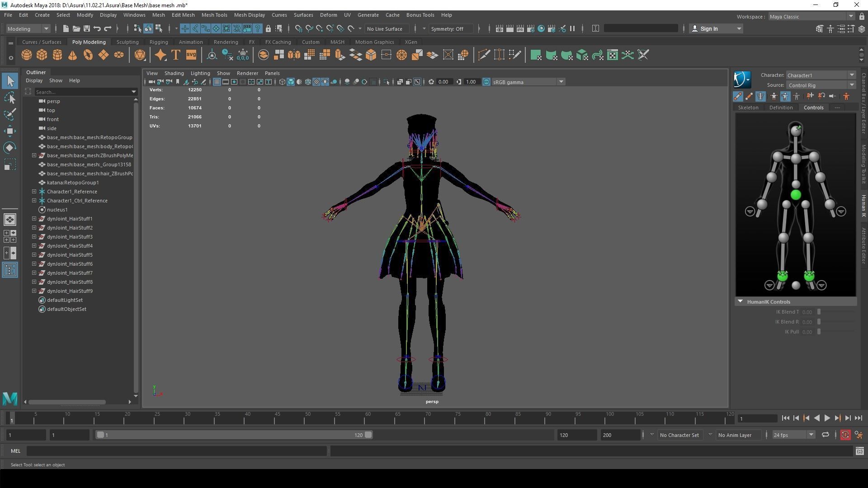Expand the dynJoint_HairStuff1 node

coord(34,219)
